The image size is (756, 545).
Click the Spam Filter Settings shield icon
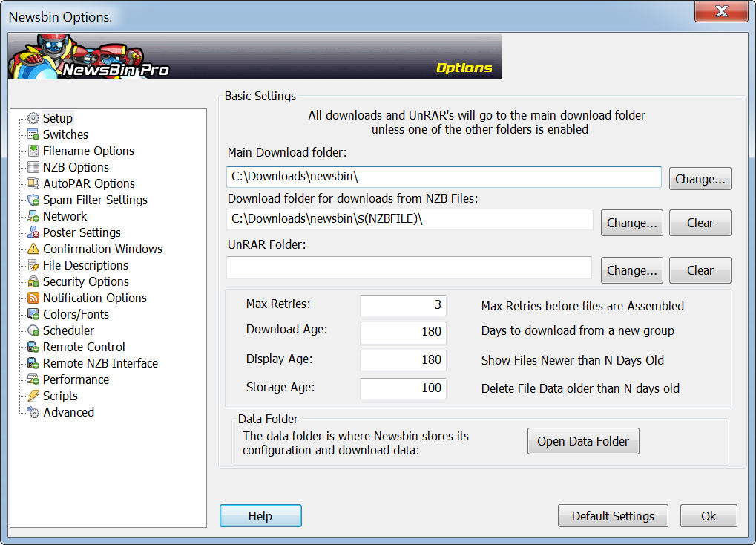click(x=33, y=200)
